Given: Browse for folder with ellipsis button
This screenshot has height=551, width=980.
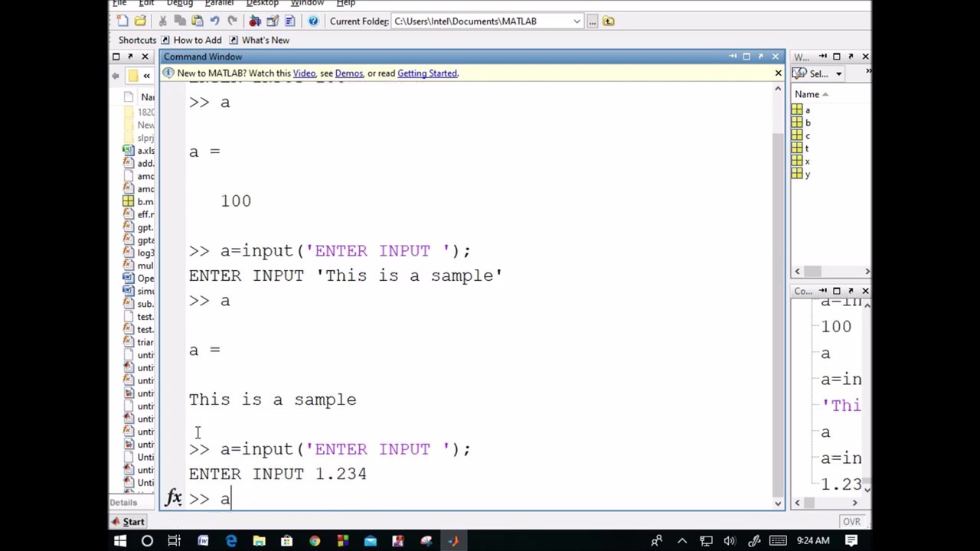Looking at the screenshot, I should click(x=592, y=21).
